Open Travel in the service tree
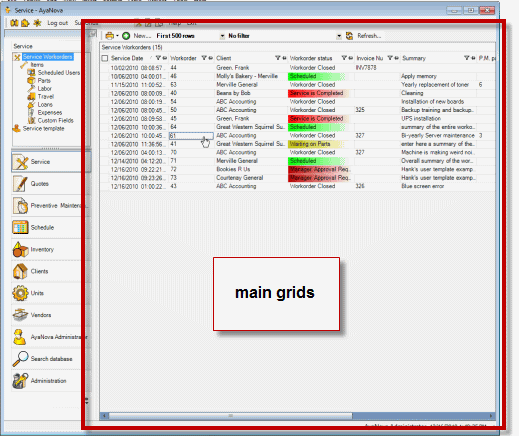This screenshot has width=519, height=436. [x=46, y=97]
